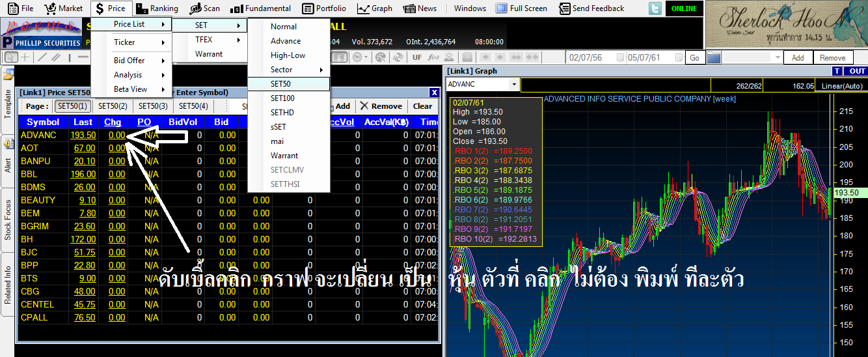Open the Ranking menu
Viewport: 868px width, 357px height.
[157, 8]
